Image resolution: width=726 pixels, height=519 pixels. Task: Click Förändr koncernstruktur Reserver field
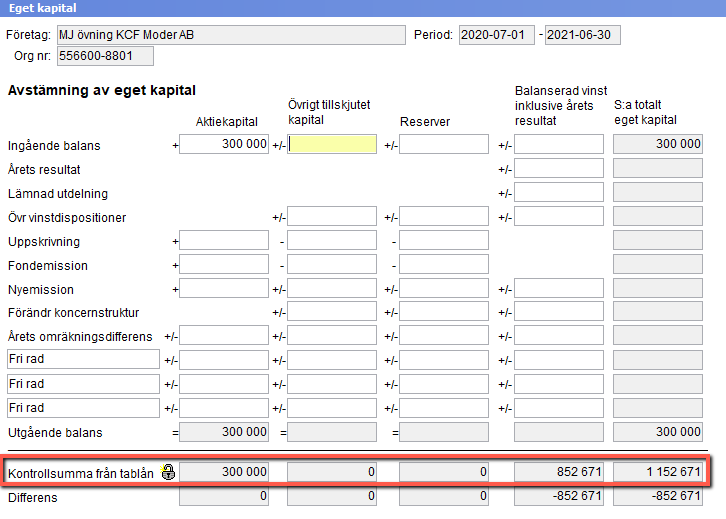pyautogui.click(x=444, y=312)
